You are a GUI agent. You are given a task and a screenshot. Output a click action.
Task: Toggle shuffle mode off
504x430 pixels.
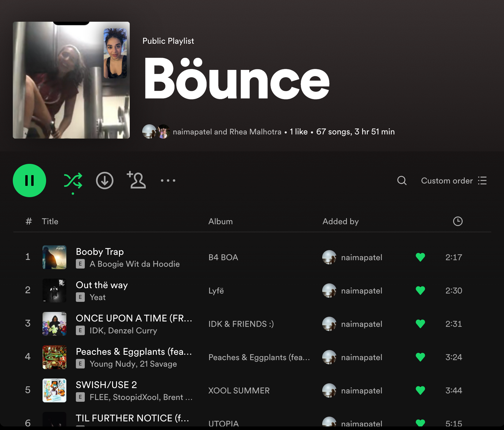[73, 181]
